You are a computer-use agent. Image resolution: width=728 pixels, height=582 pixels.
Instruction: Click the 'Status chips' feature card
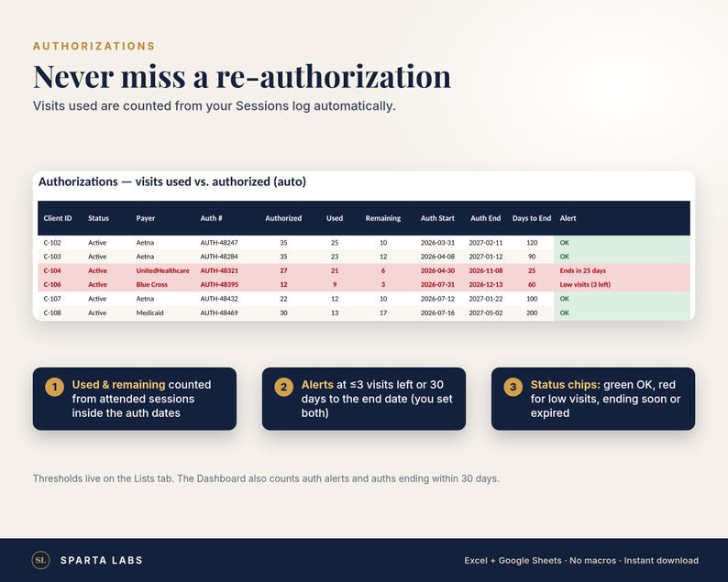593,399
